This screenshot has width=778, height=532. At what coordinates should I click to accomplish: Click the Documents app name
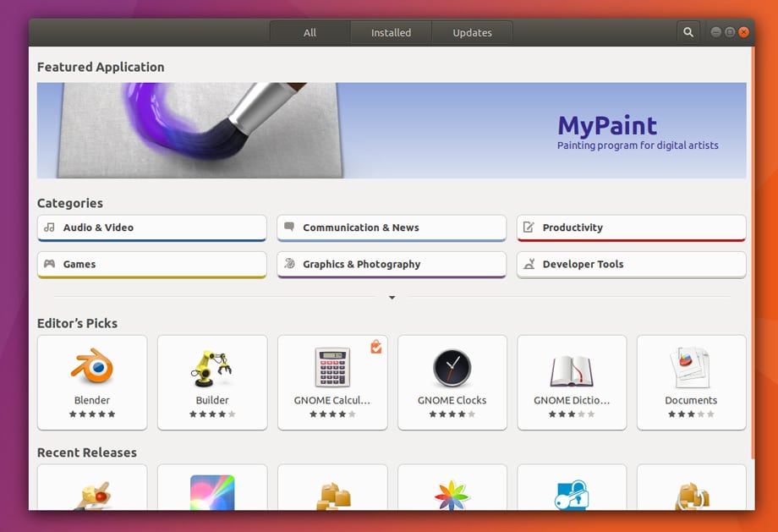pyautogui.click(x=691, y=400)
